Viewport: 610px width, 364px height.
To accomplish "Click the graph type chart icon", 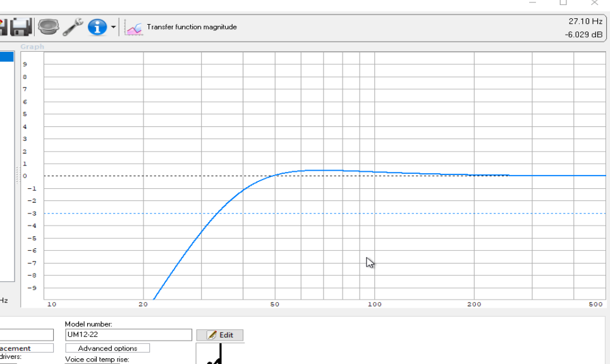I will pyautogui.click(x=133, y=27).
